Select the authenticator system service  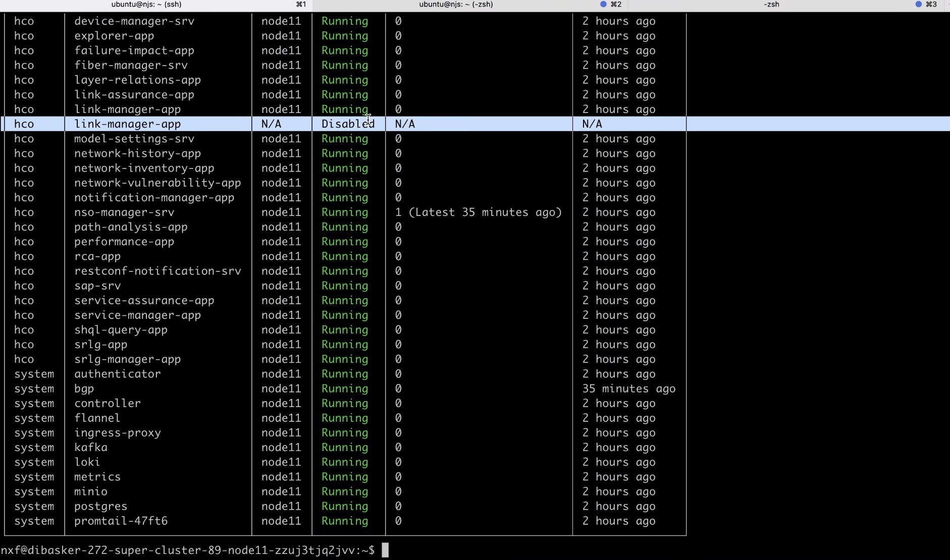pos(118,373)
